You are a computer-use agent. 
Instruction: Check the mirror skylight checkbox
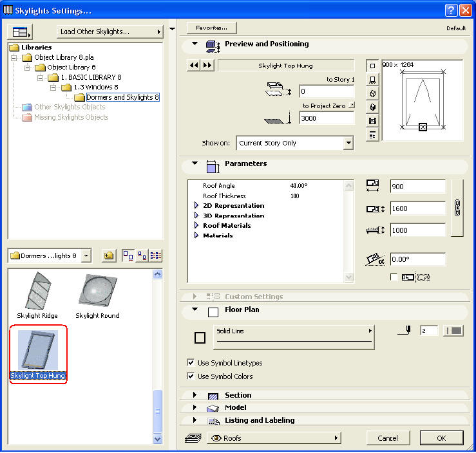394,277
